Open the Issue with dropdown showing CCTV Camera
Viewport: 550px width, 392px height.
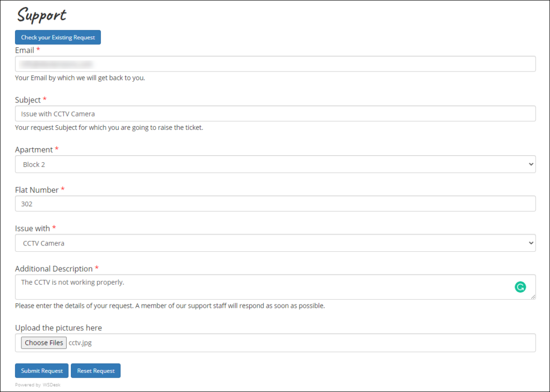tap(275, 243)
